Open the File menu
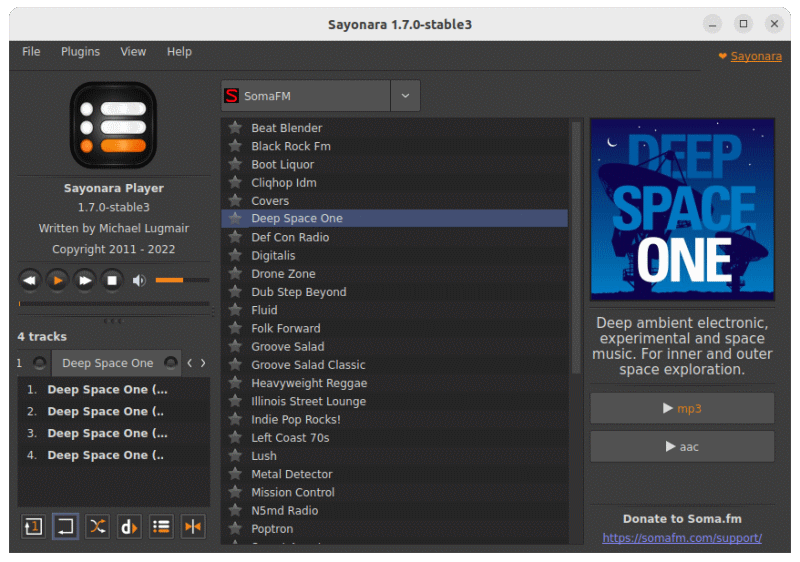The image size is (800, 562). coord(31,52)
